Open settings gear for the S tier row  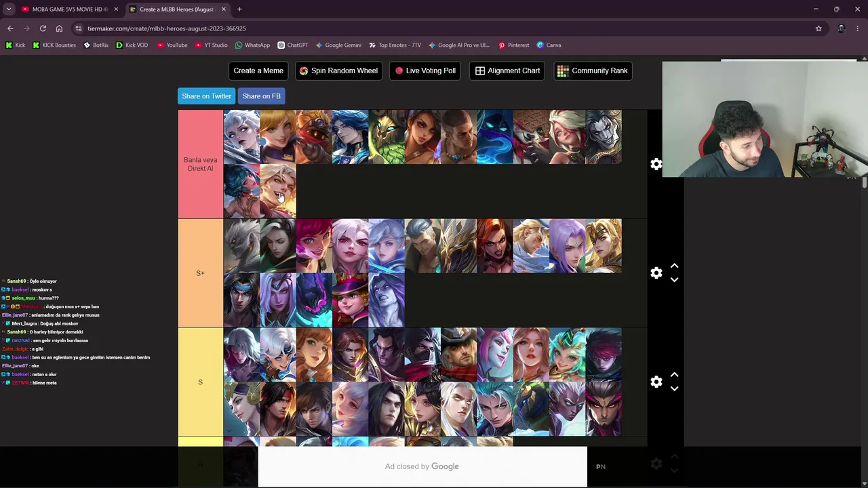[656, 382]
